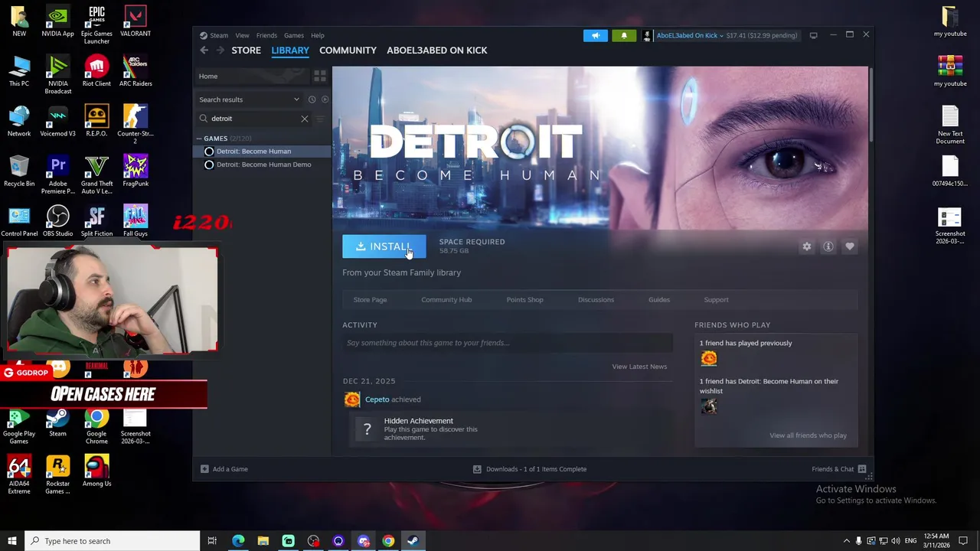Image resolution: width=980 pixels, height=551 pixels.
Task: Open the Points Shop link
Action: point(524,300)
